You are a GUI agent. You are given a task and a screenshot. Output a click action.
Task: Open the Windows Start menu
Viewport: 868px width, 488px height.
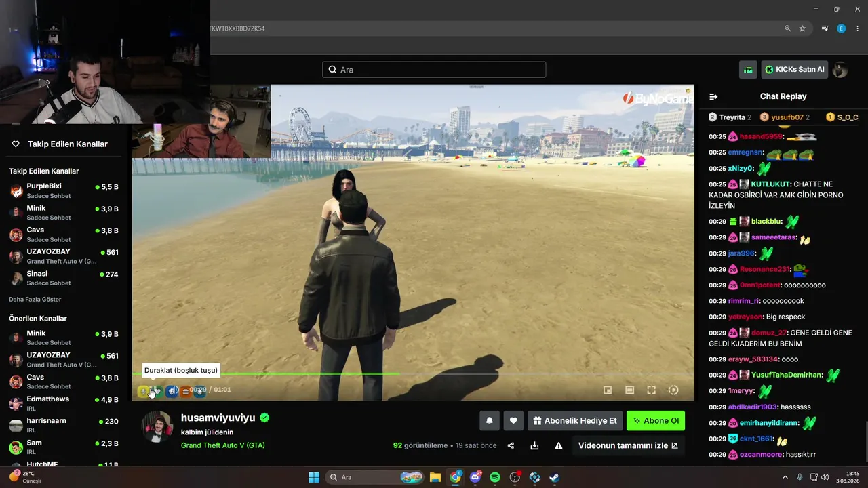click(x=314, y=477)
